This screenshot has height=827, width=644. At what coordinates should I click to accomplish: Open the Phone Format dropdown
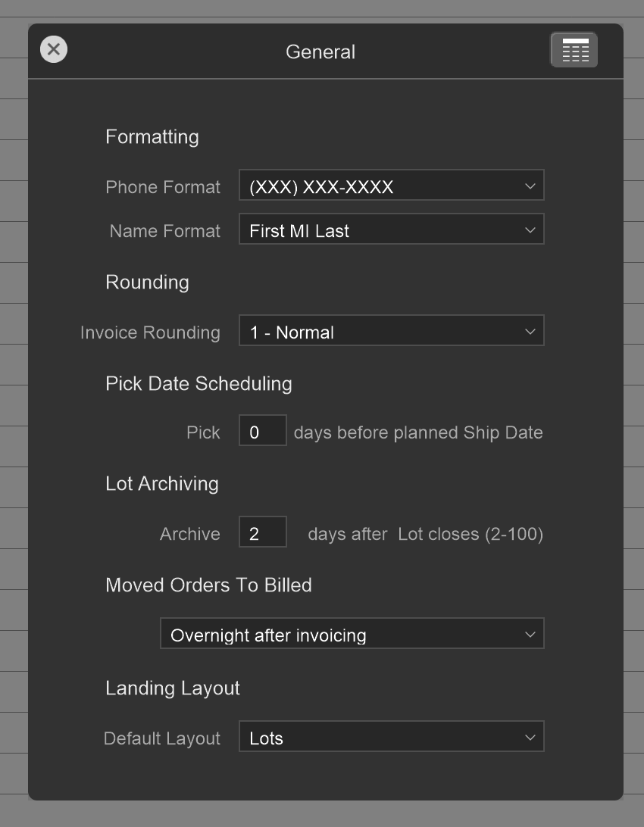pos(391,186)
